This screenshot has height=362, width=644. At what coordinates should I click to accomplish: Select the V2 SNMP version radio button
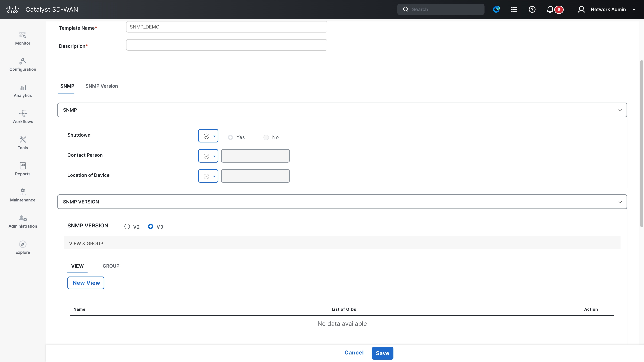pyautogui.click(x=127, y=226)
